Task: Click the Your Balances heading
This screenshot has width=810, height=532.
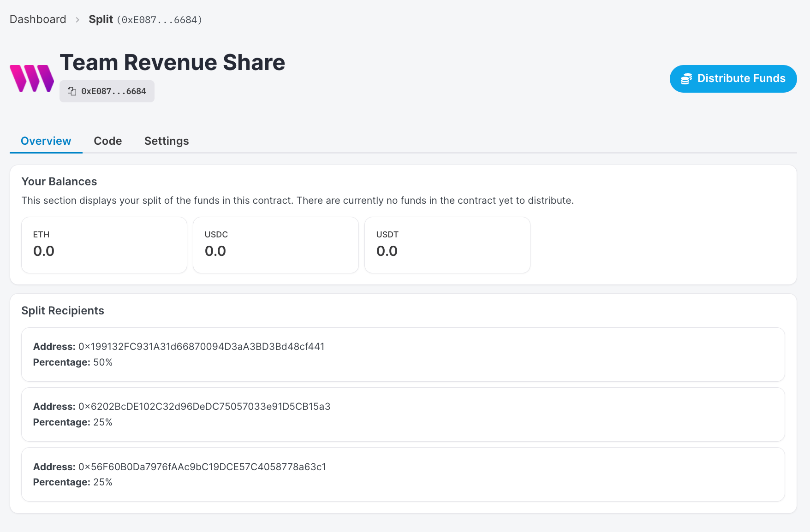Action: click(x=59, y=182)
